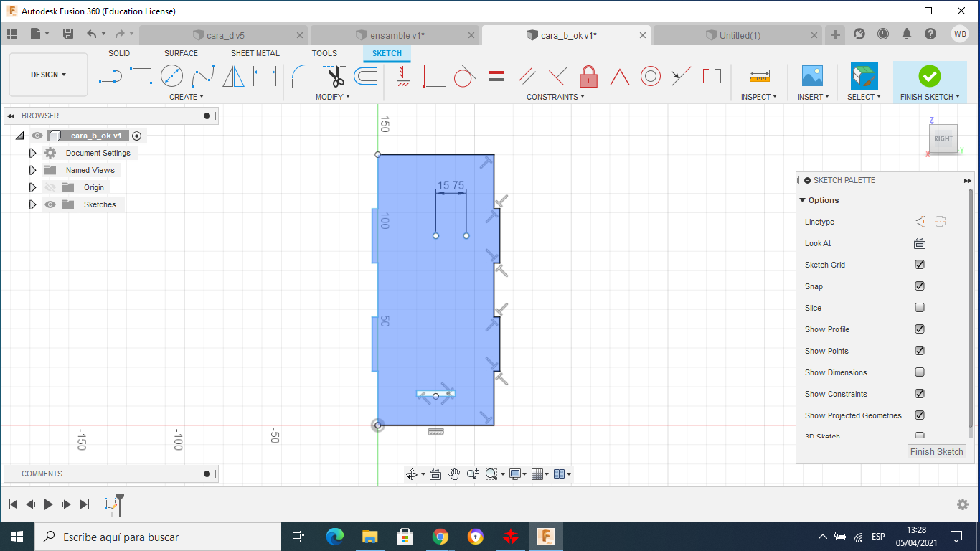This screenshot has width=980, height=551.
Task: Click the Save disk icon
Action: [68, 34]
